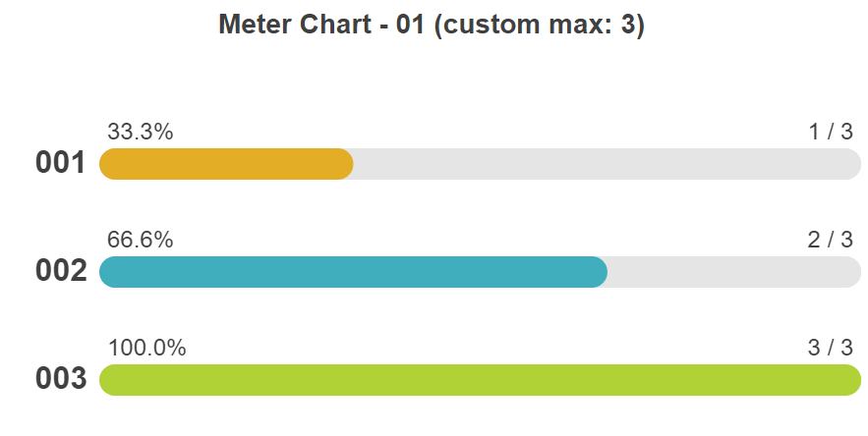The image size is (868, 436).
Task: Click the rounded right end of the teal bar
Action: point(600,272)
